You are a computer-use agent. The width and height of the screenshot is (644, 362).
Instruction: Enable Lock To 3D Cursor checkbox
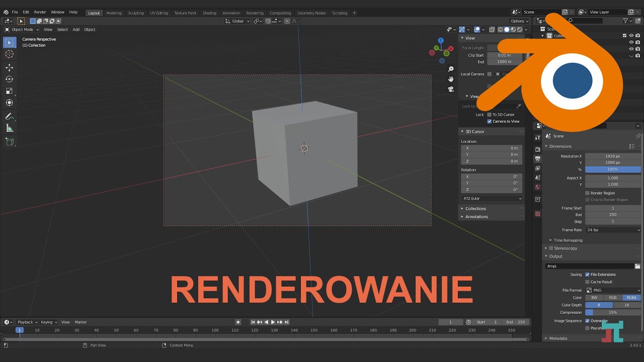489,115
